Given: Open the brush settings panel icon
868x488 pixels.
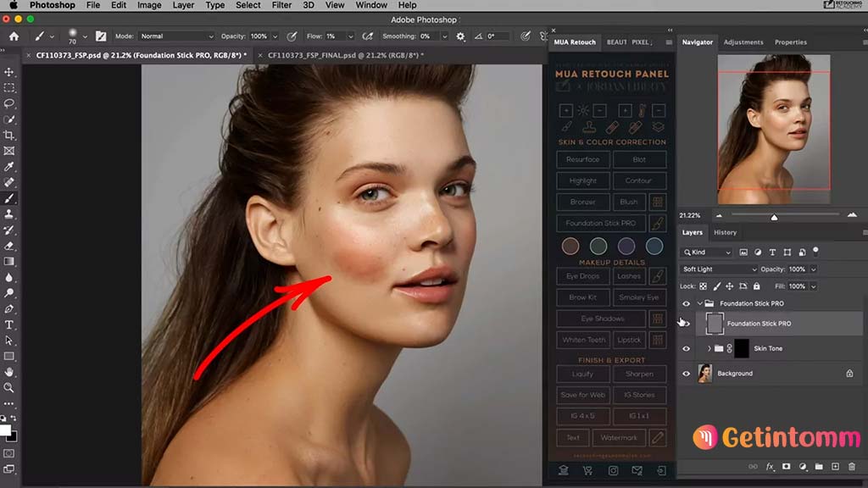Looking at the screenshot, I should click(101, 36).
